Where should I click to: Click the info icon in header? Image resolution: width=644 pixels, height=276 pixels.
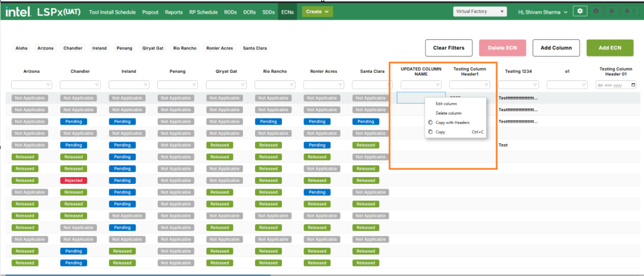596,11
